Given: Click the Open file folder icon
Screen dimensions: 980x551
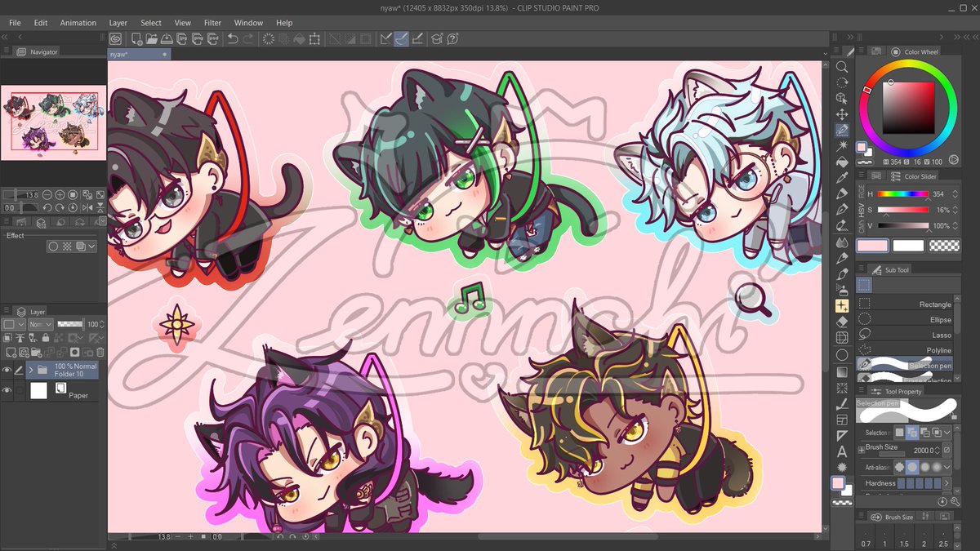Looking at the screenshot, I should click(152, 38).
